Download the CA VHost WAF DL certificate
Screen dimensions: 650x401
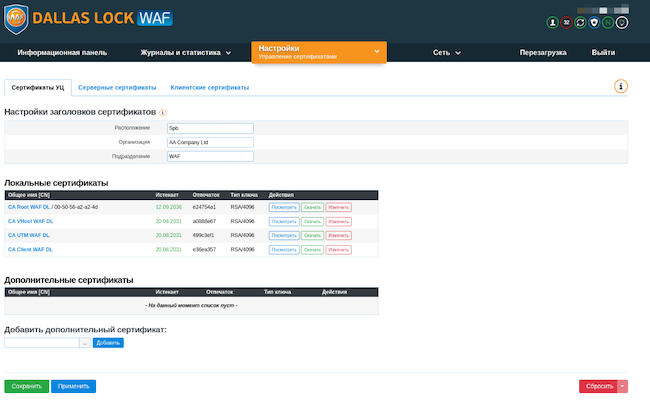312,221
